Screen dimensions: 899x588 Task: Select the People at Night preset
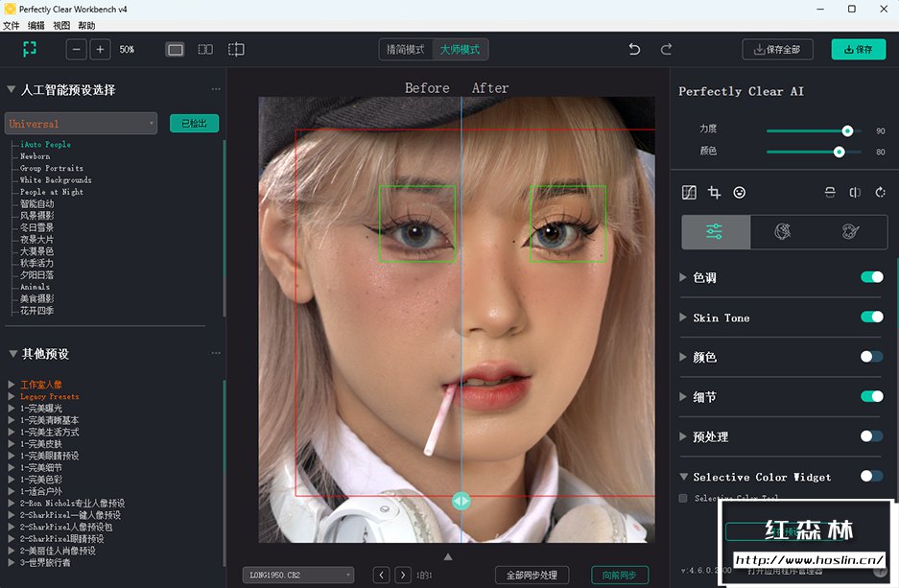coord(52,192)
